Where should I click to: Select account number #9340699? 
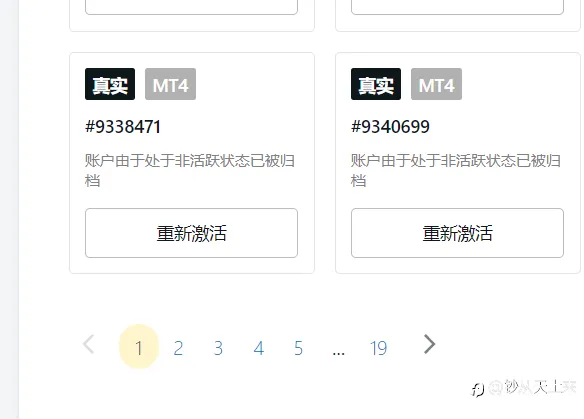coord(390,127)
